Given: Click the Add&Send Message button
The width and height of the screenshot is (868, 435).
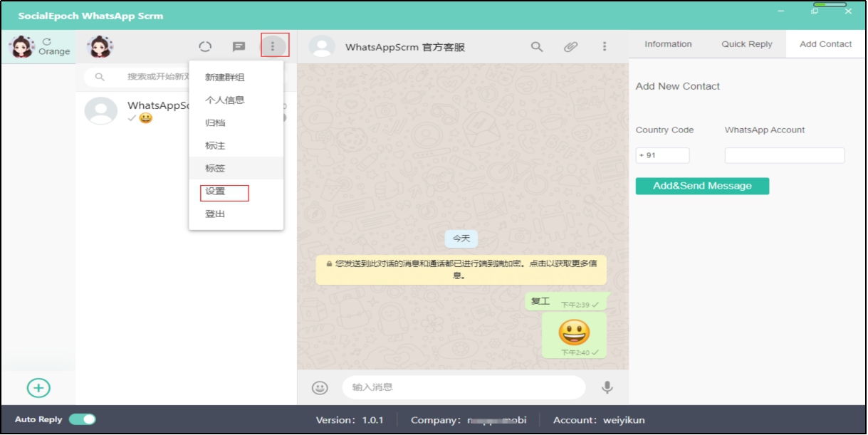Looking at the screenshot, I should tap(702, 186).
